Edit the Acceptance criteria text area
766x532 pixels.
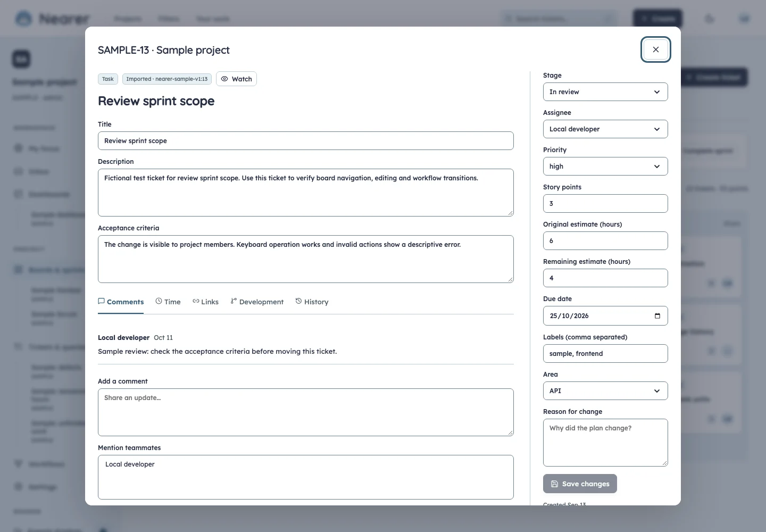306,259
